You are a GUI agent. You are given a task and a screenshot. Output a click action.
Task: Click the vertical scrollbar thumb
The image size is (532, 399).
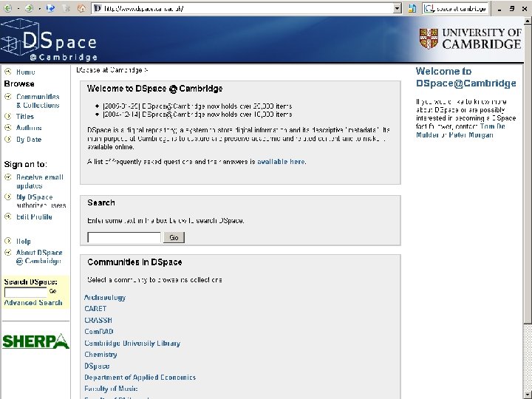528,174
